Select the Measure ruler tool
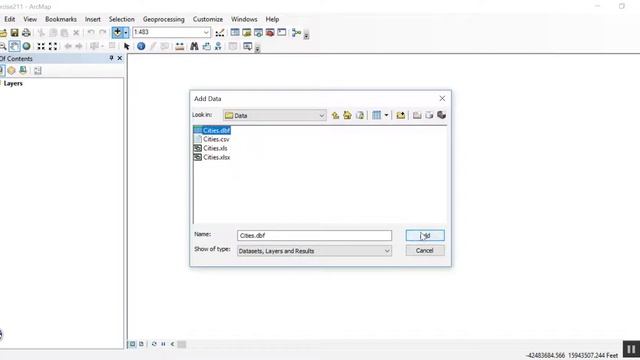 tap(180, 47)
